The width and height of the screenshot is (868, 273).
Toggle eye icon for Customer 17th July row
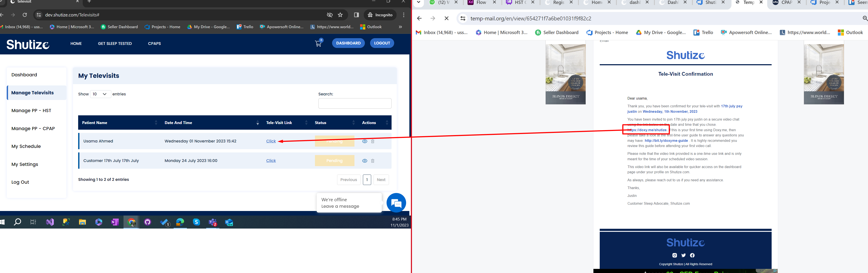click(x=365, y=161)
